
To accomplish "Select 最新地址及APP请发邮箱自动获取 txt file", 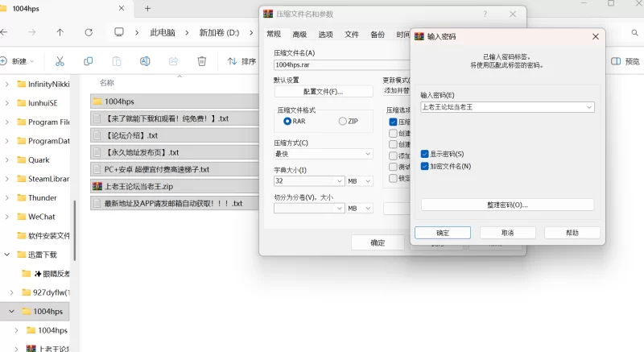I will click(x=175, y=203).
